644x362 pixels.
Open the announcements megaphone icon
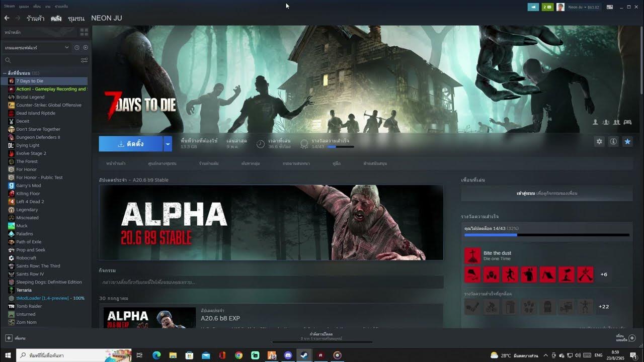tap(533, 7)
